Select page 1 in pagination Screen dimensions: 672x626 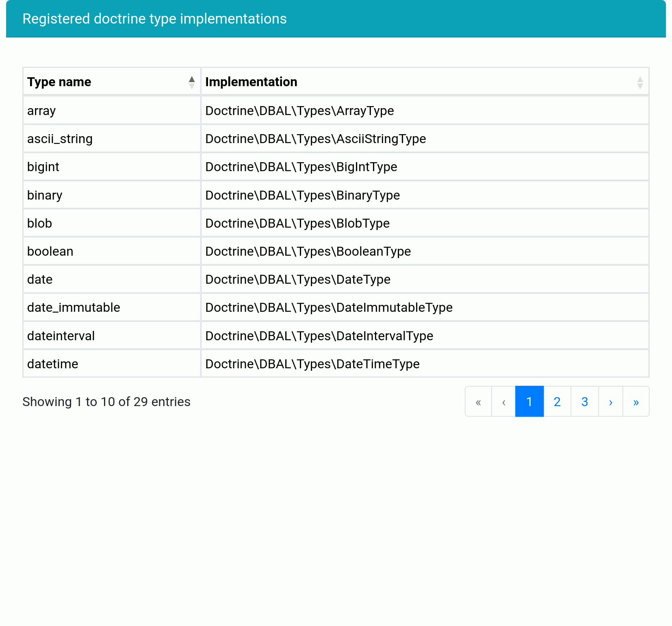(x=529, y=402)
